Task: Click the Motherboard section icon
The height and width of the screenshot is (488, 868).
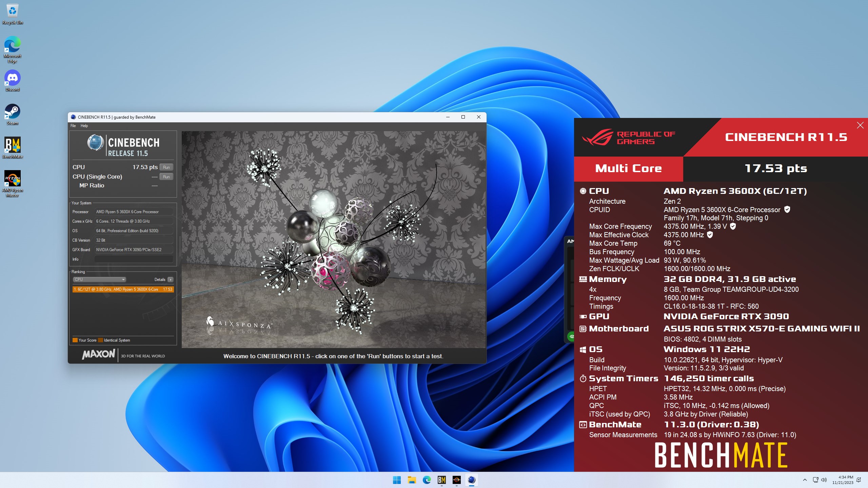Action: 583,329
